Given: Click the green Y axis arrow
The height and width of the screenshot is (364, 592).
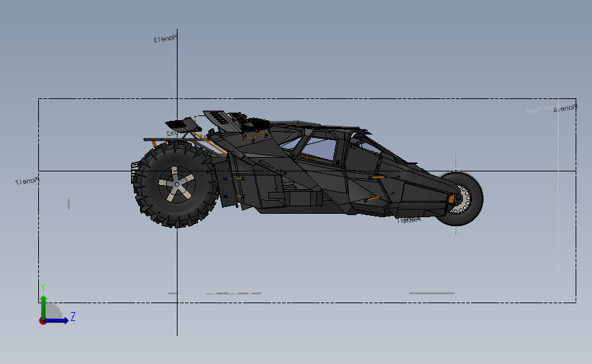Looking at the screenshot, I should 44,307.
